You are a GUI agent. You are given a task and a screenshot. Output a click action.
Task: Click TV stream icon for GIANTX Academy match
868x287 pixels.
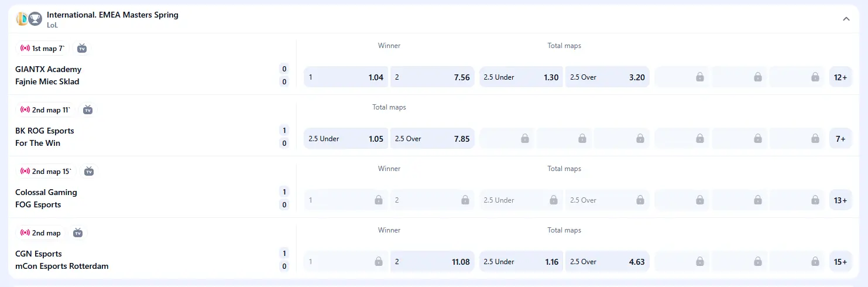pyautogui.click(x=82, y=48)
